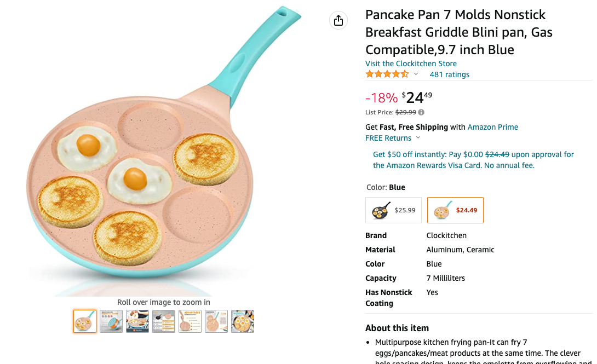Viewport: 597px width, 364px height.
Task: Click the Amazon Prime link
Action: click(x=492, y=126)
